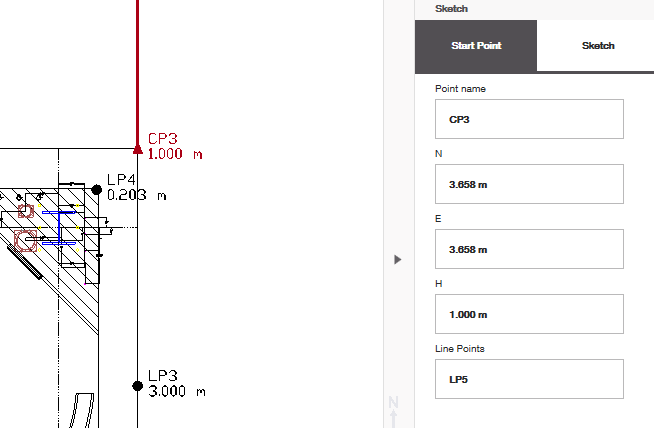Select the vertical red line above CP3
Screen dimensions: 654x428
(x=137, y=70)
